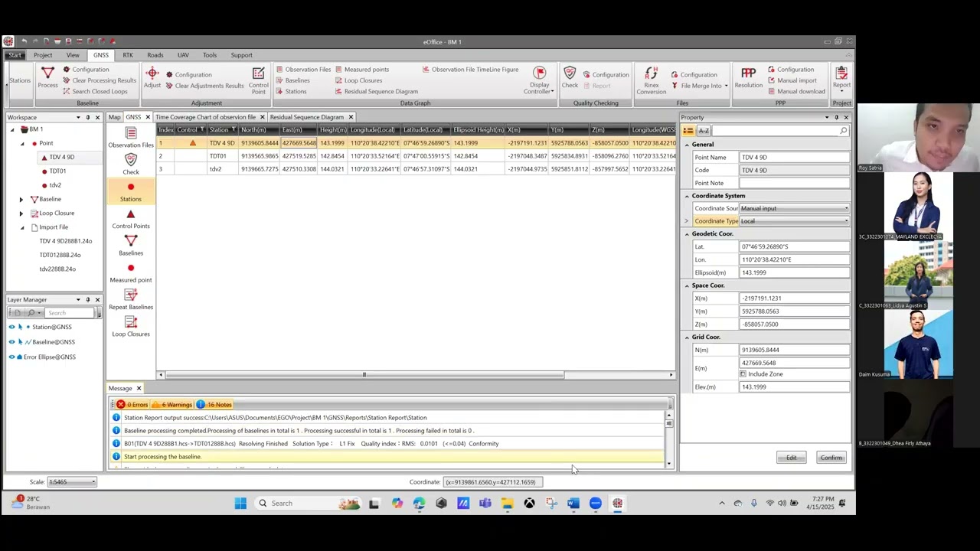Select tdv22888.24o import file
This screenshot has height=551, width=980.
click(x=57, y=269)
